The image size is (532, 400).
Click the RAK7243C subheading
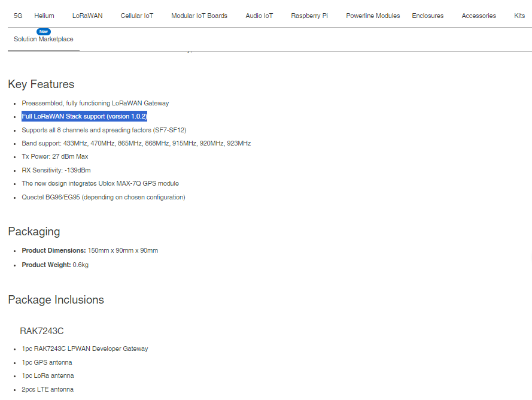coord(42,331)
